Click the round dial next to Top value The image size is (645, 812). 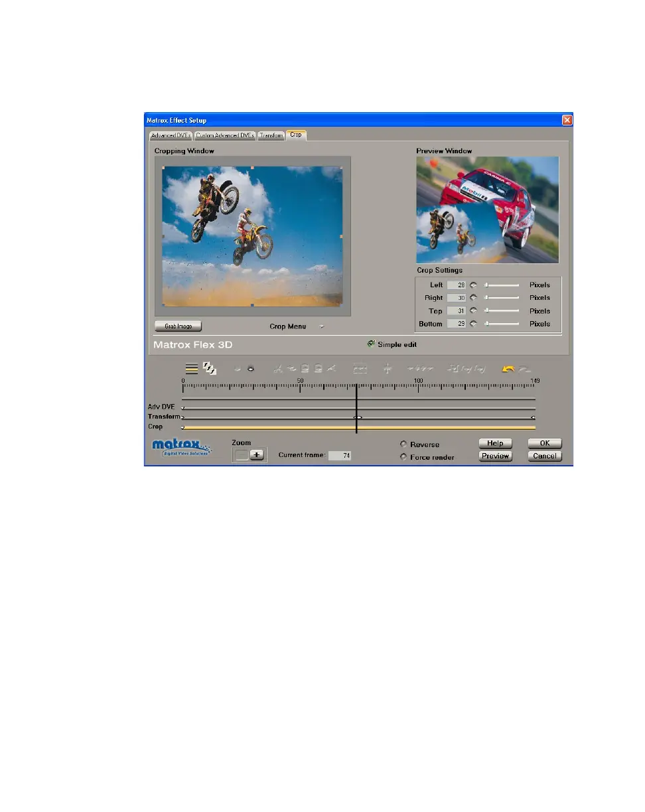473,310
